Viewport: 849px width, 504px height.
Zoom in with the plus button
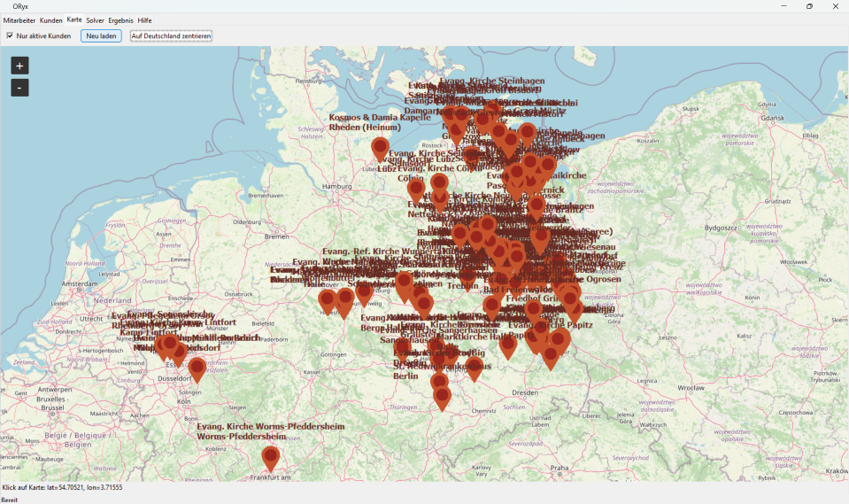pyautogui.click(x=19, y=66)
